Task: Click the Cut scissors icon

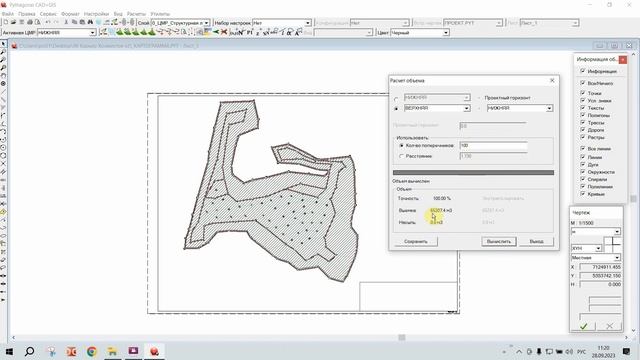Action: tap(66, 22)
